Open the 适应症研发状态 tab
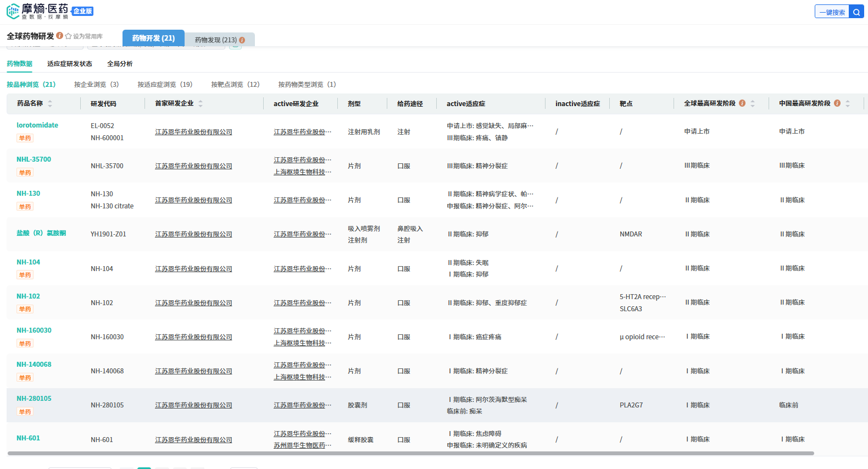Viewport: 868px width, 469px height. click(70, 64)
